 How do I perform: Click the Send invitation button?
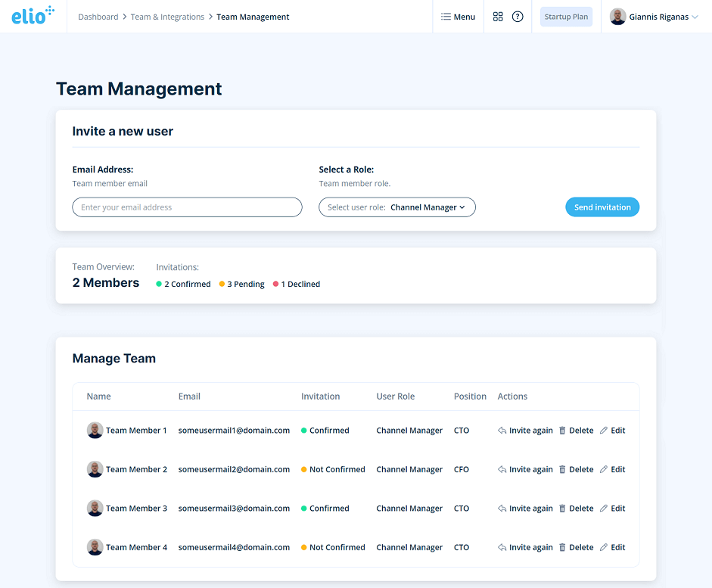pos(602,207)
